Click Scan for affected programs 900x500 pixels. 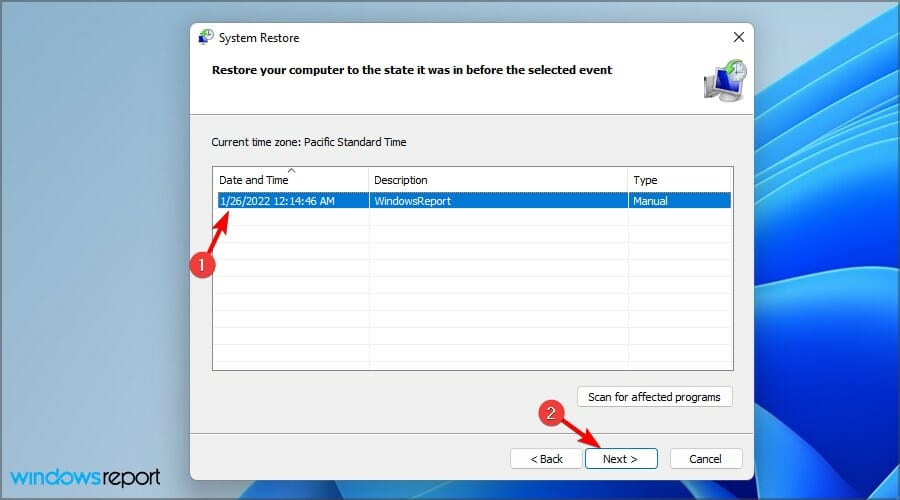[x=654, y=397]
